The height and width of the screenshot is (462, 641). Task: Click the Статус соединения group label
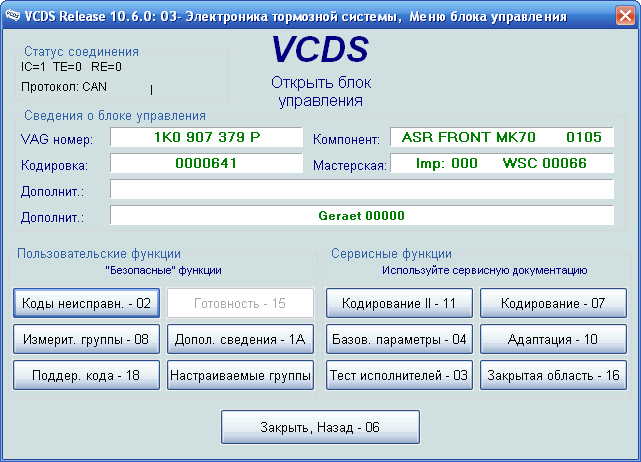click(x=81, y=52)
